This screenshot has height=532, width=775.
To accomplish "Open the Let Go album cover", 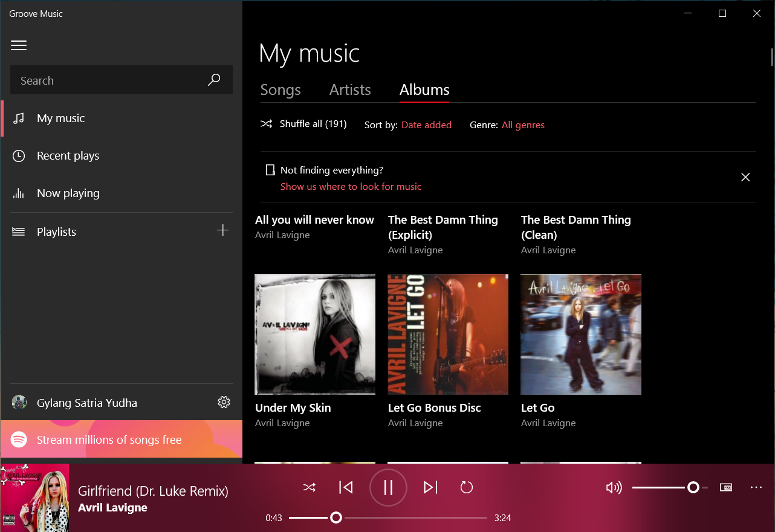I will click(581, 334).
